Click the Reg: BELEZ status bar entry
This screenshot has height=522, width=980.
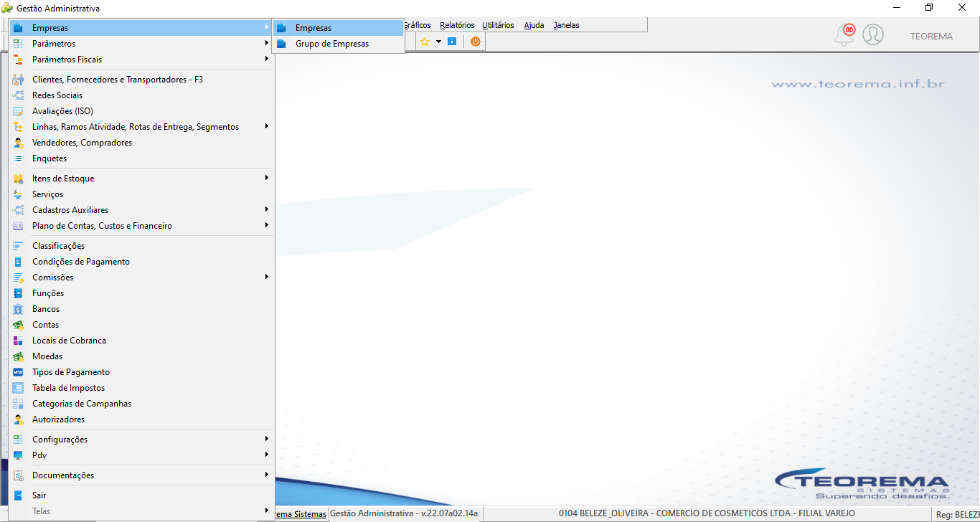[957, 515]
